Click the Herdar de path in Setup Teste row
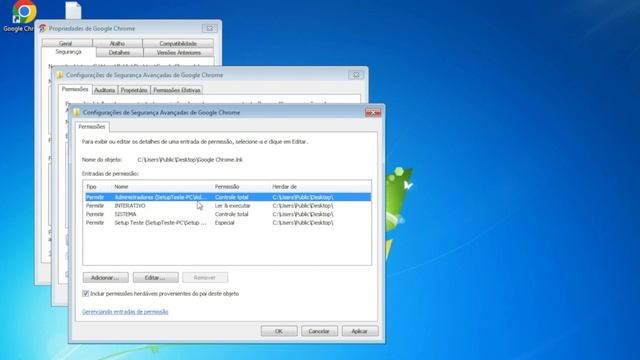 pos(303,223)
